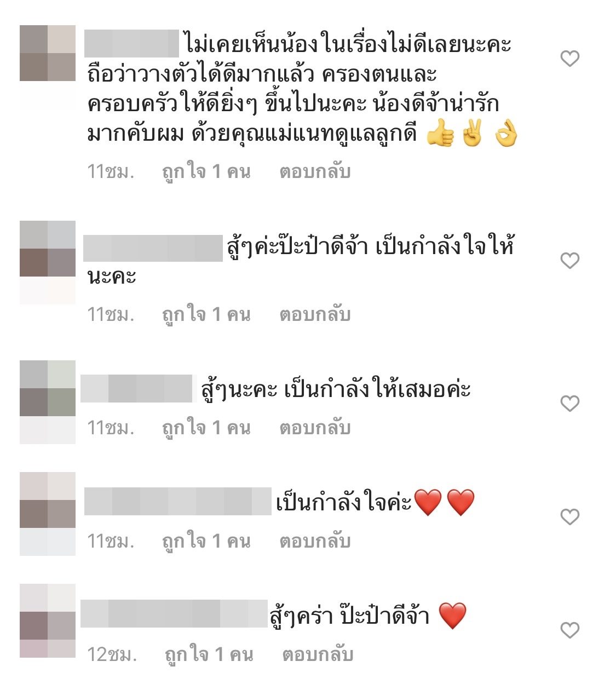Tap the heart beside สู้ๆนะคะ เป็นกำลังให้เสมอค่ะ

tap(570, 404)
